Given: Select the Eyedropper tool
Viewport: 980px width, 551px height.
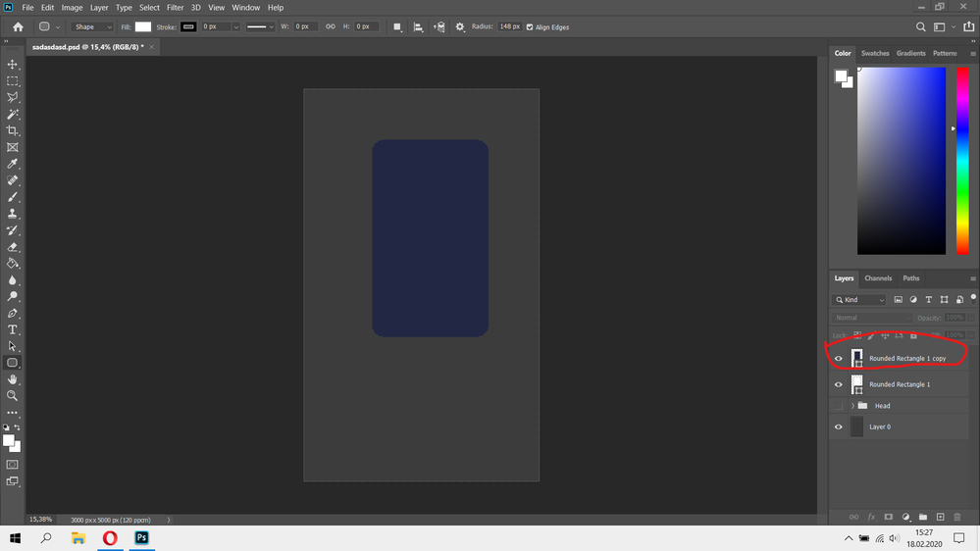Looking at the screenshot, I should point(13,164).
